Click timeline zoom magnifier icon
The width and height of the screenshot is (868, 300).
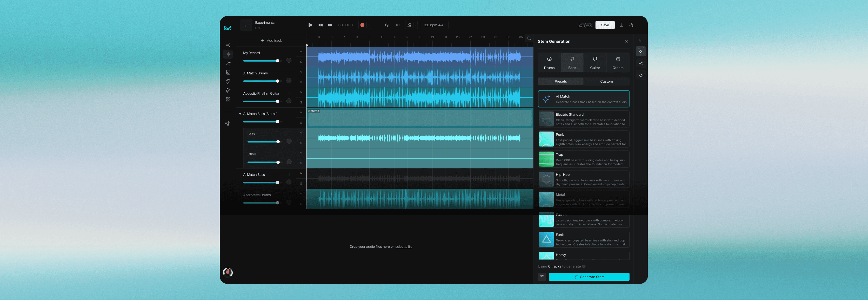coord(529,38)
